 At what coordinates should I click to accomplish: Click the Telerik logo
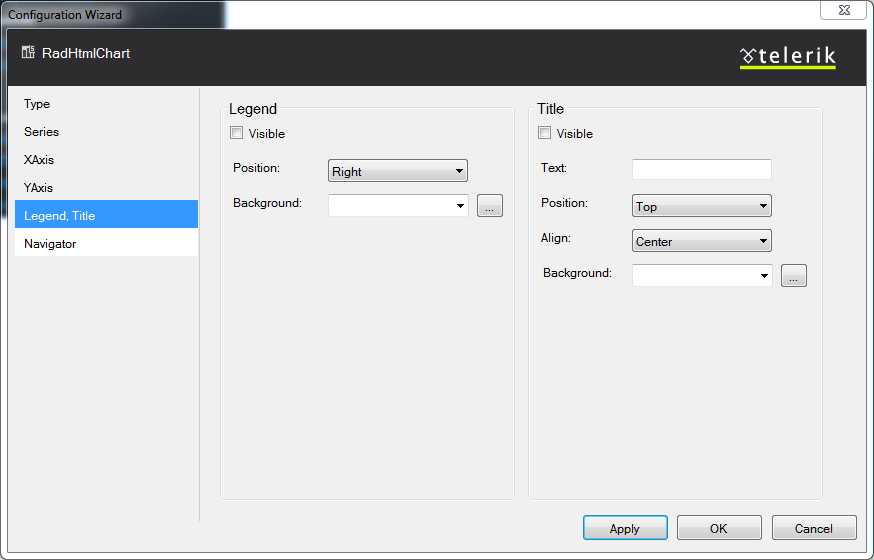tap(788, 57)
